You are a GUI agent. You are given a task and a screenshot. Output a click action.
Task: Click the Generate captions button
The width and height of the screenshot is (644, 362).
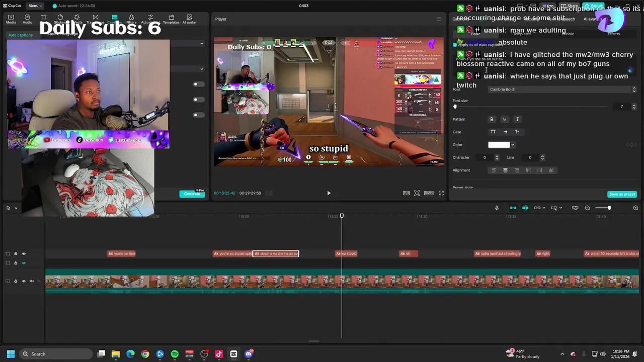coord(192,194)
